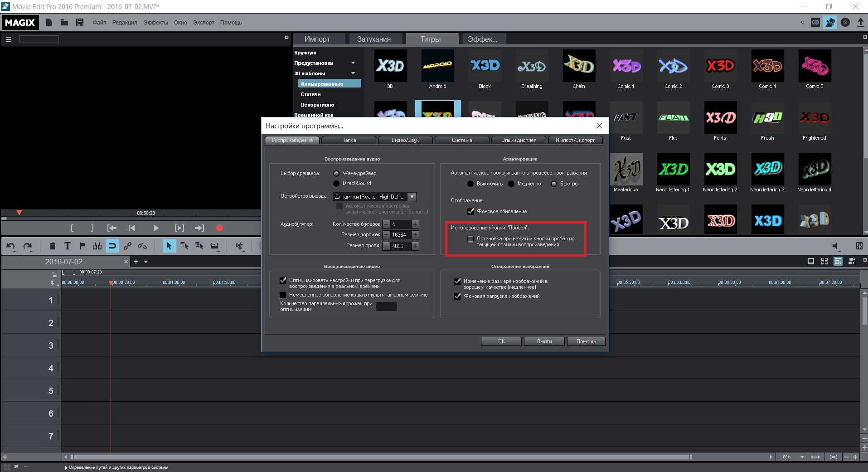
Task: Open the timeline zoom percentage dropdown
Action: [x=802, y=457]
